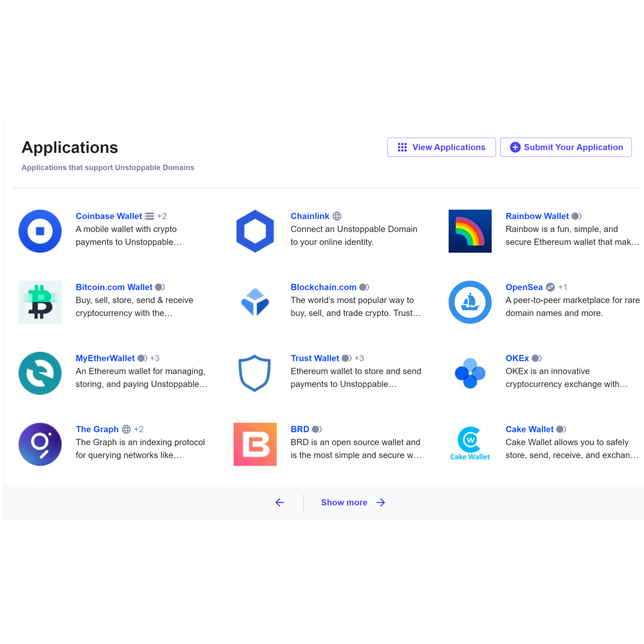The height and width of the screenshot is (644, 644).
Task: Expand MyEtherWallet +3 extra tags
Action: pyautogui.click(x=155, y=358)
